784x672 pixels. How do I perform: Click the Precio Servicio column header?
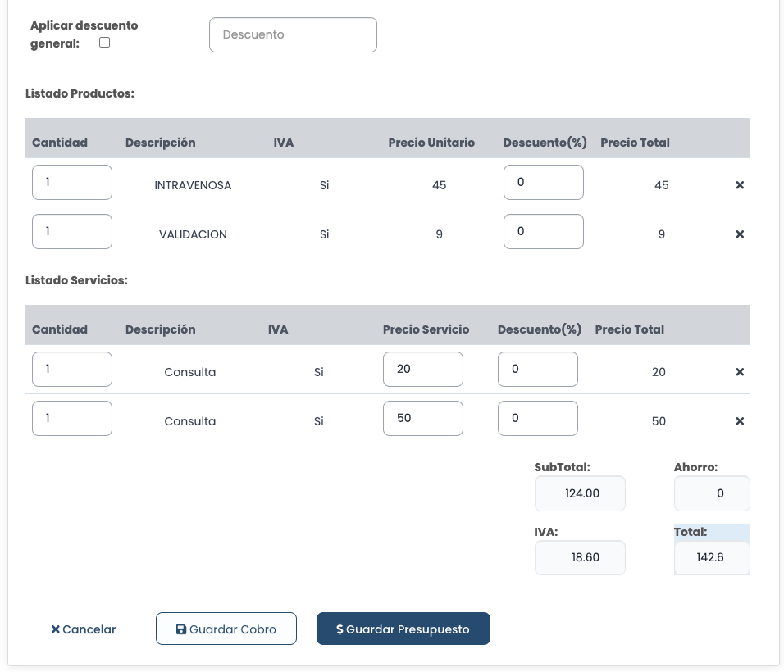point(426,329)
